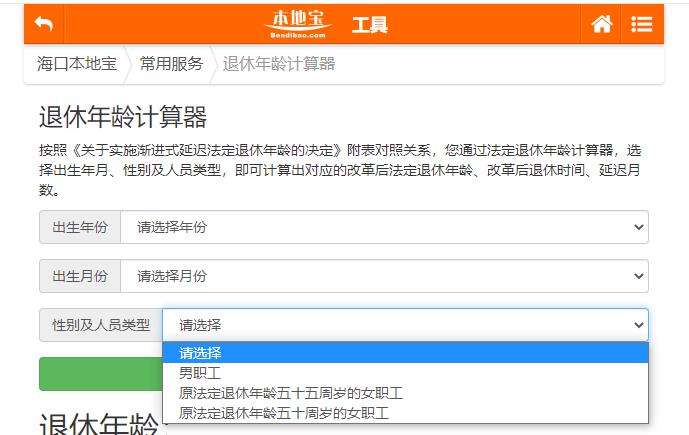Select 原法定退休年龄五十五周岁的女职工 option
This screenshot has width=689, height=435.
[x=405, y=393]
